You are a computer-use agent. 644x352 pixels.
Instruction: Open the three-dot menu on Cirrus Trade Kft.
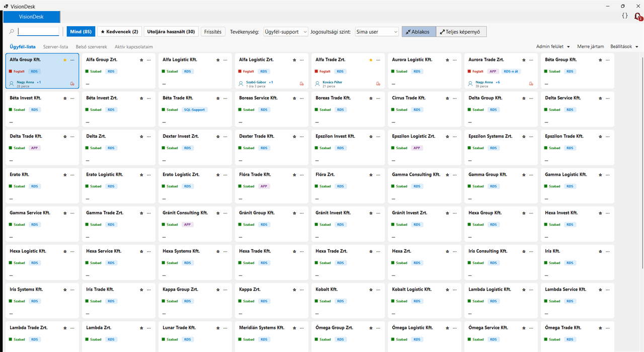454,98
